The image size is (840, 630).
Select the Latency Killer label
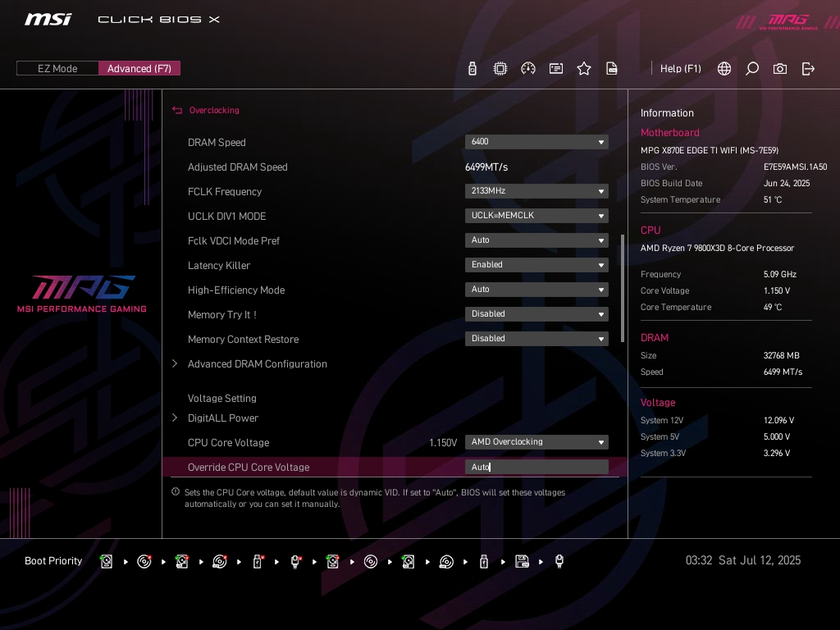(218, 266)
